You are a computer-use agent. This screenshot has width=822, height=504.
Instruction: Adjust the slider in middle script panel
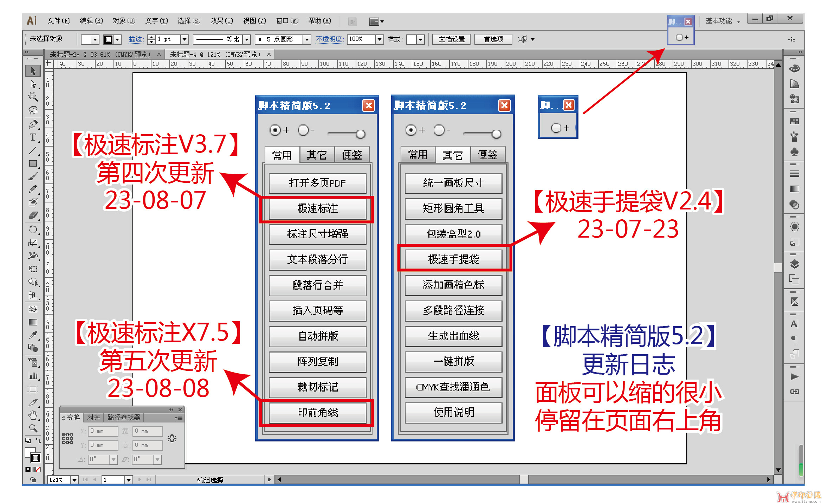pos(496,134)
